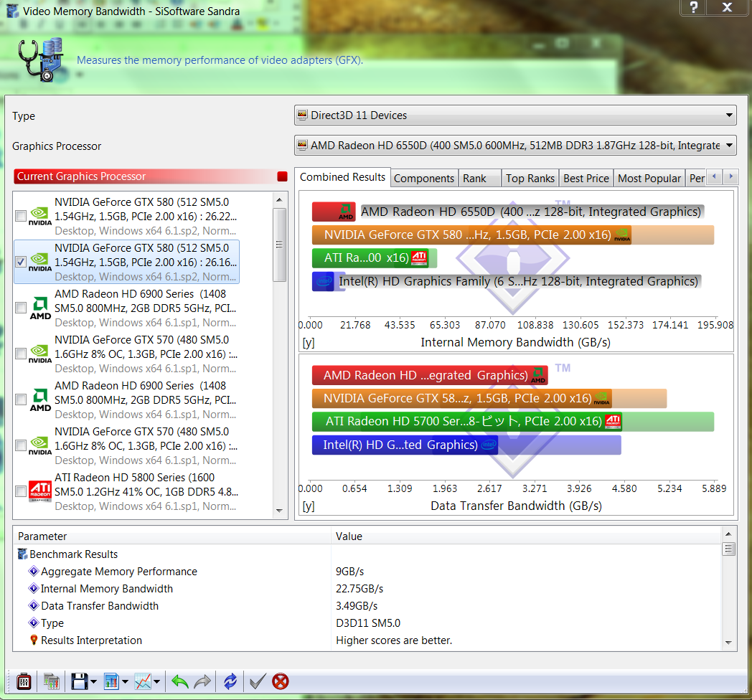Open the options settings icon in bottom toolbar
Screen dimensions: 752x700
click(24, 681)
